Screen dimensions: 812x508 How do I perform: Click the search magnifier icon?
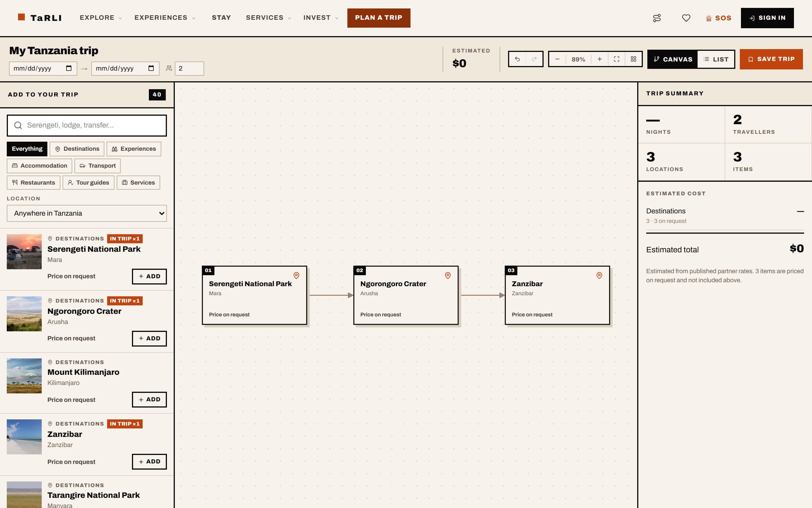coord(18,125)
